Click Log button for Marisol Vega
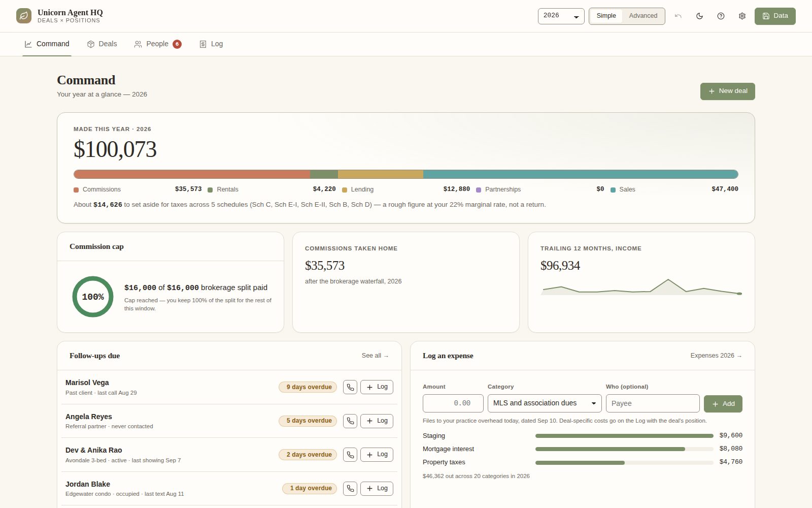Image resolution: width=812 pixels, height=508 pixels. [377, 387]
